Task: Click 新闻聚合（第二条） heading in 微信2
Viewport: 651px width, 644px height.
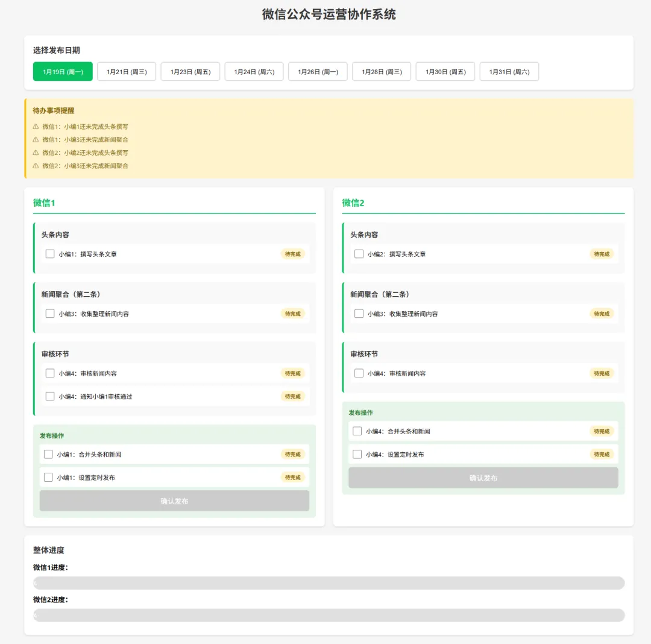Action: coord(380,294)
